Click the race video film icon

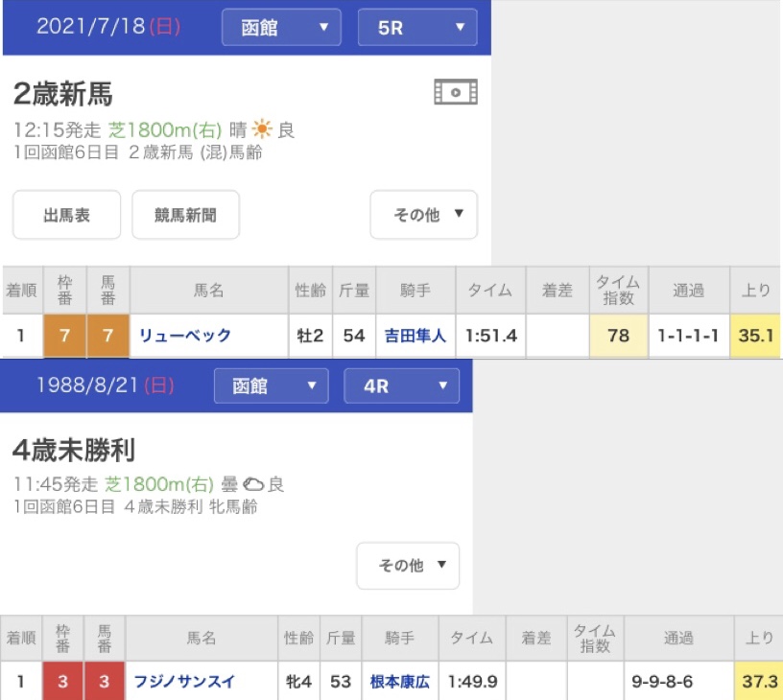(x=455, y=92)
